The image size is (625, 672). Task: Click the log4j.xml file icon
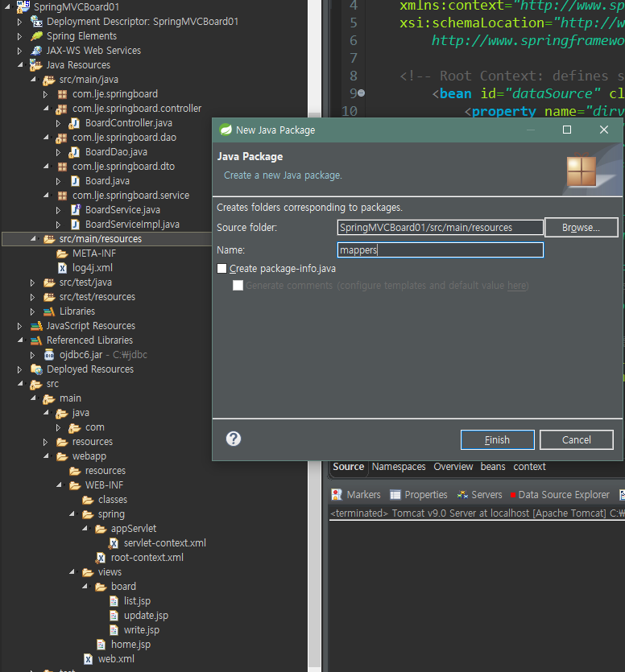62,268
